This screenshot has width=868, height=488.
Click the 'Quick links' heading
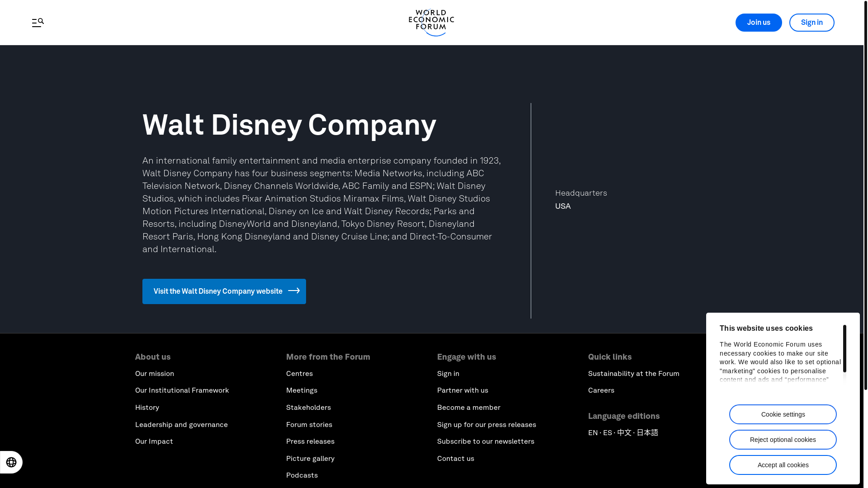[x=610, y=357]
